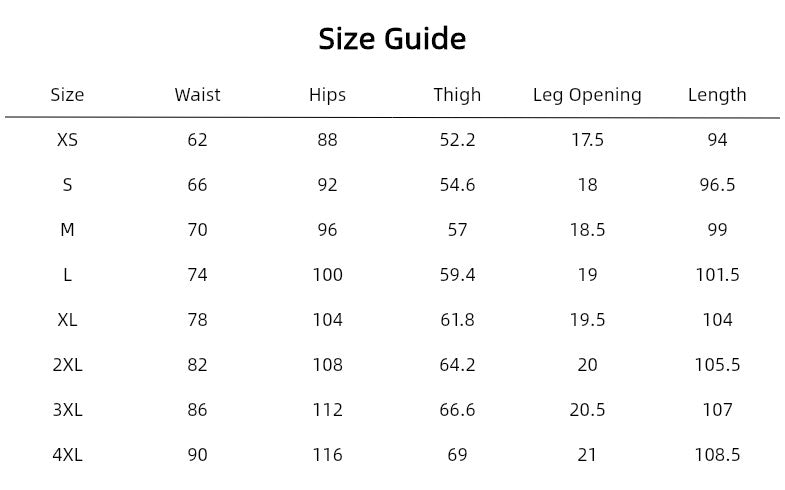Select the Length column header

[x=717, y=95]
